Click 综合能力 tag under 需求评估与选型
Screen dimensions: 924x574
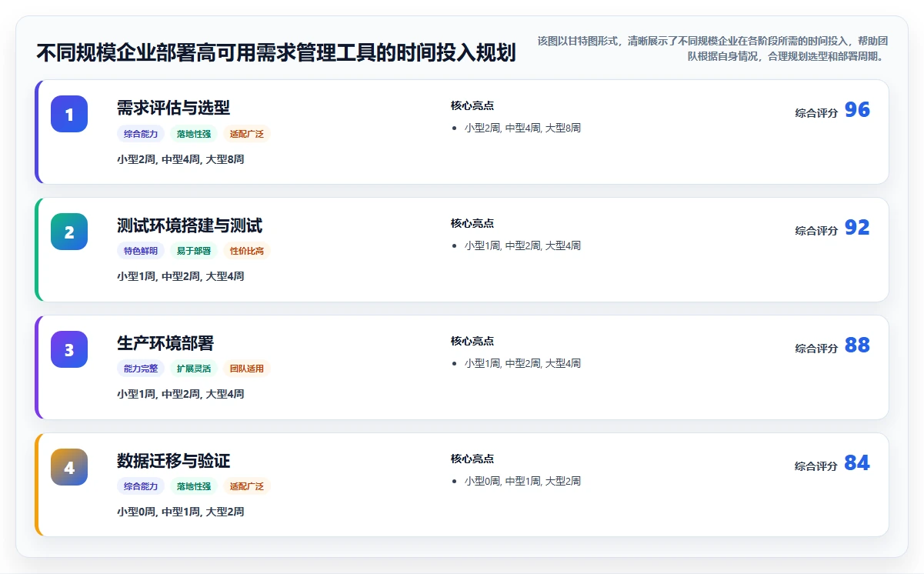coord(141,134)
